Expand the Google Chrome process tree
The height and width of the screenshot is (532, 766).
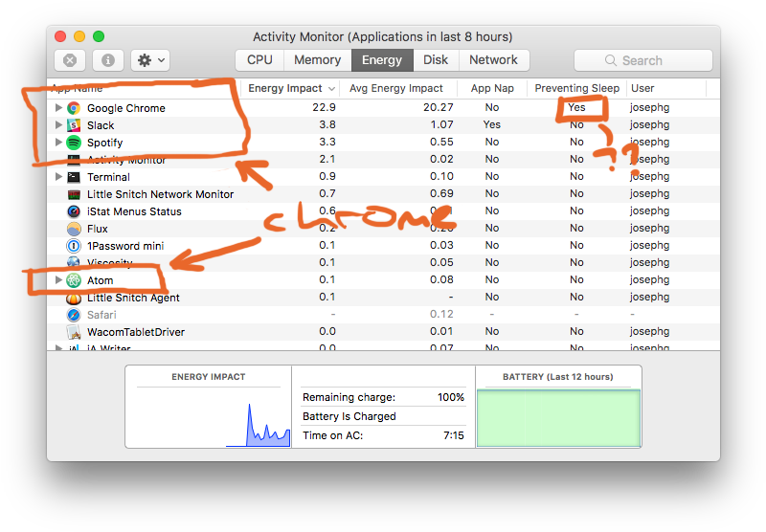(x=58, y=108)
